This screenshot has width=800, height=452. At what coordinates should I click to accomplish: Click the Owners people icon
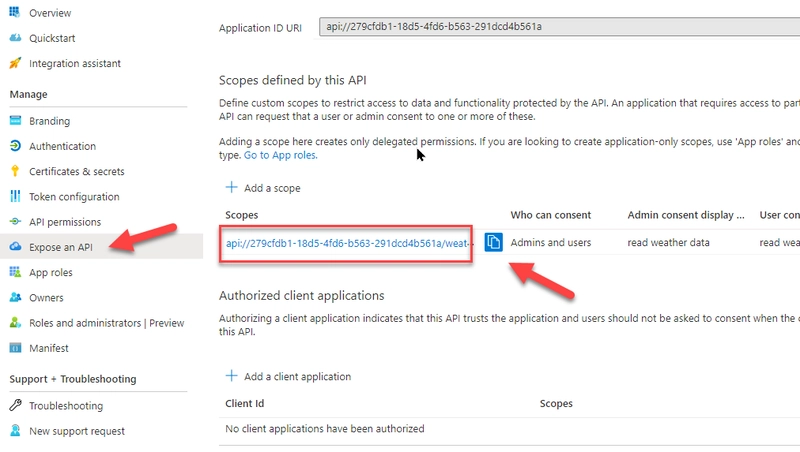click(15, 297)
